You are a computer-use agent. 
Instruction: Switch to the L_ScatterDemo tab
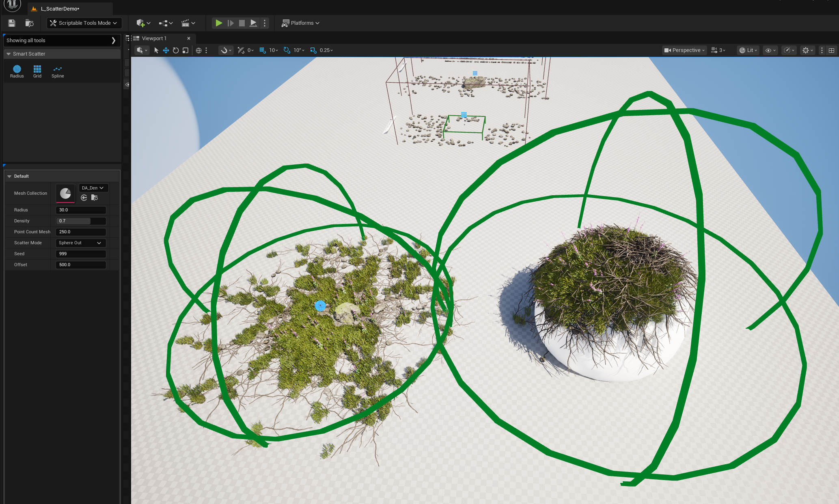coord(60,9)
